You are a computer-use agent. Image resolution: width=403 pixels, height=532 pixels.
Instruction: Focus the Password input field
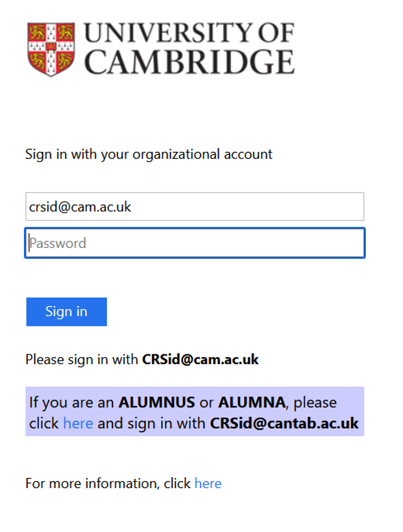pyautogui.click(x=195, y=243)
